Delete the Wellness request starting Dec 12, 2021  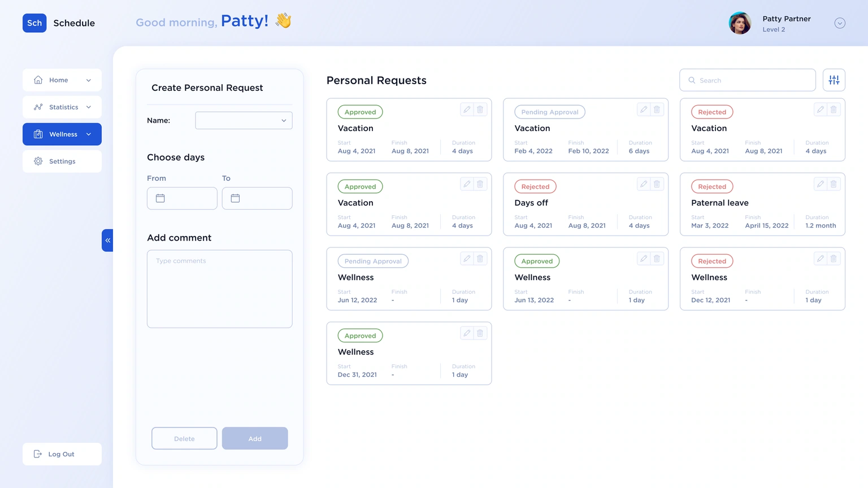(x=834, y=259)
